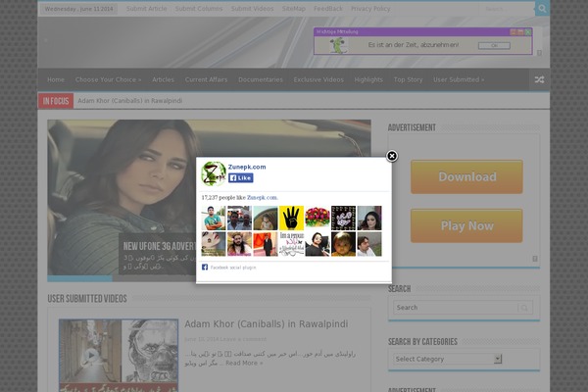
Task: Click the Read More link
Action: [x=244, y=363]
